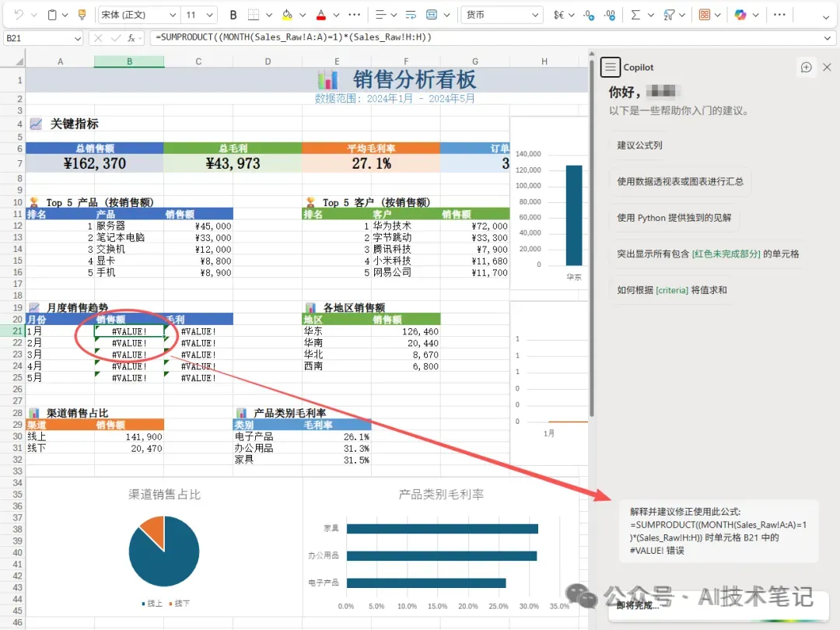Click the vertical sheet scrollbar
840x630 pixels.
(591, 239)
